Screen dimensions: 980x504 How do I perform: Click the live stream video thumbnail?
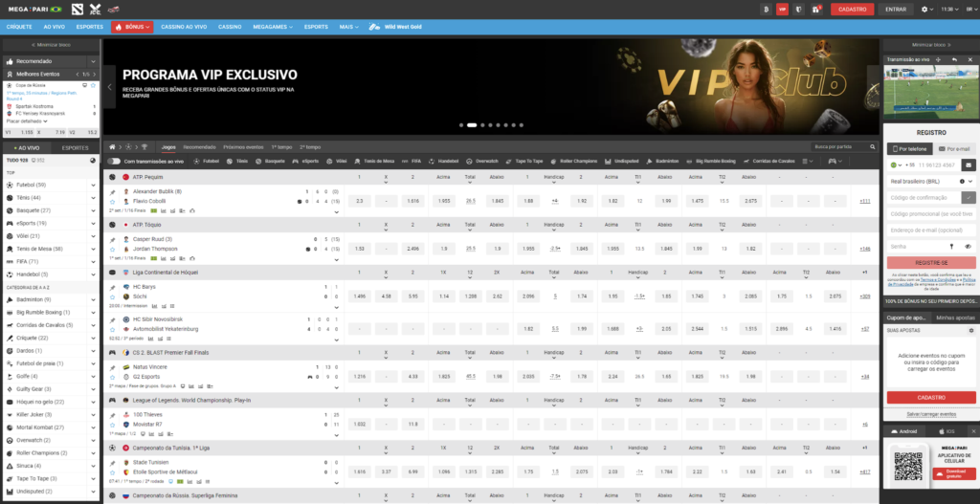930,93
